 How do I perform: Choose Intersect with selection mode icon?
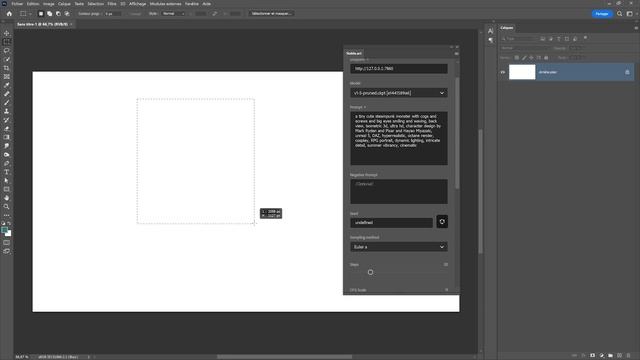67,13
